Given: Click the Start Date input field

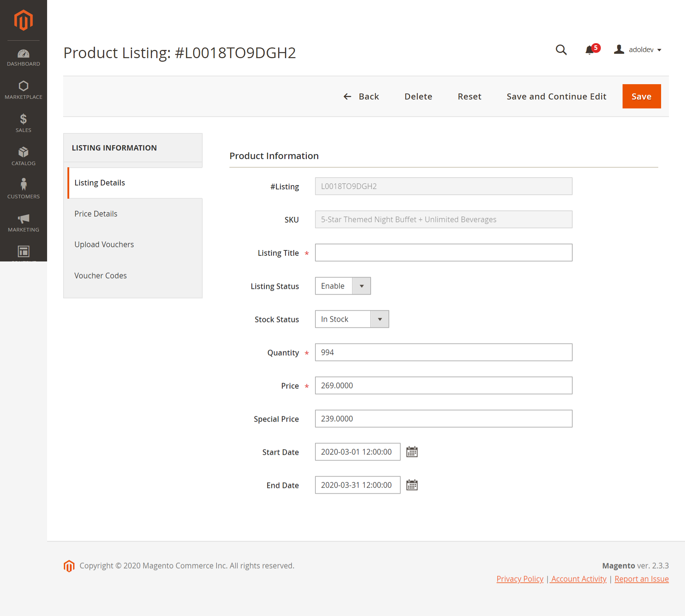Looking at the screenshot, I should pyautogui.click(x=357, y=452).
